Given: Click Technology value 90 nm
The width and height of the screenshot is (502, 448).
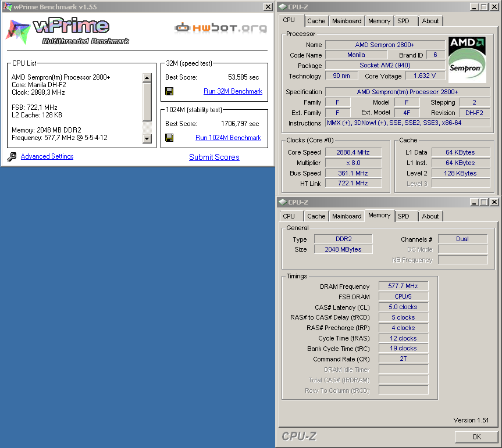Looking at the screenshot, I should pyautogui.click(x=341, y=76).
